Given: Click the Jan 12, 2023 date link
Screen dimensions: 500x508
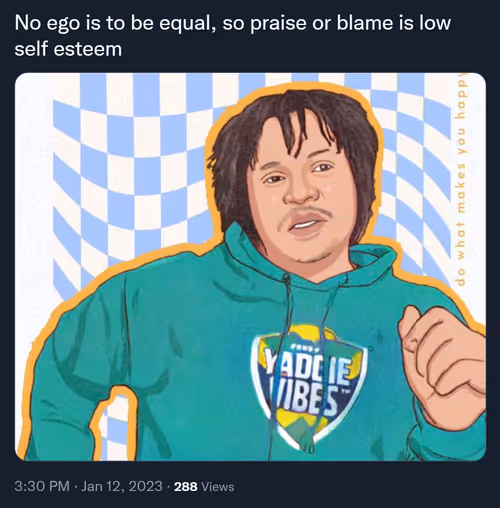Looking at the screenshot, I should pos(122,486).
